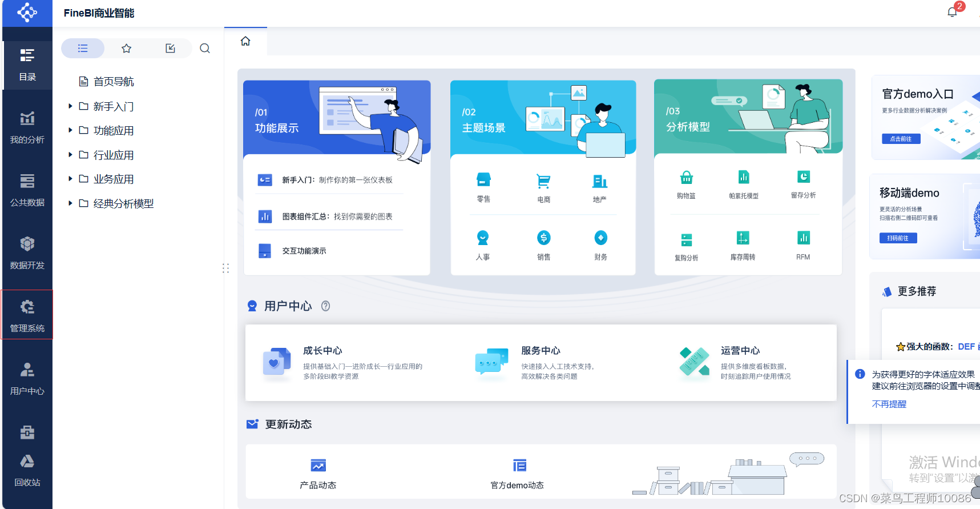980x509 pixels.
Task: Open 分析模型 banner card
Action: tap(748, 117)
